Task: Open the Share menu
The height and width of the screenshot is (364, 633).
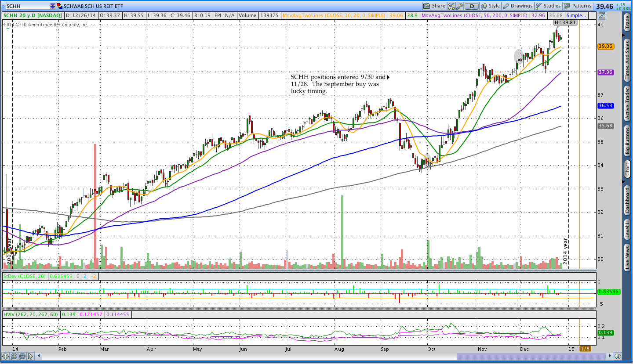Action: pyautogui.click(x=434, y=6)
